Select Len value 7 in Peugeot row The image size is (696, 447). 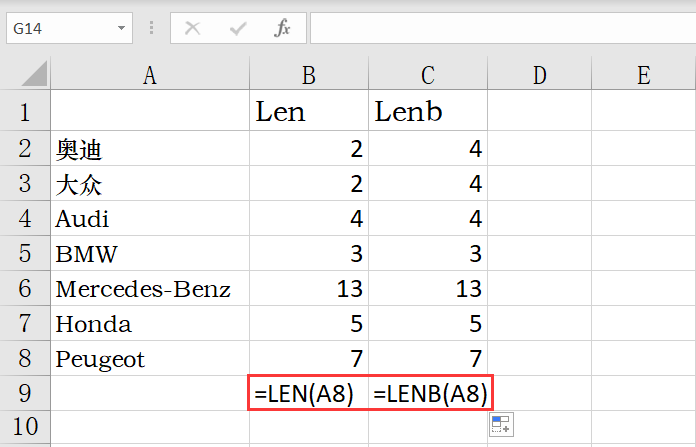click(309, 358)
